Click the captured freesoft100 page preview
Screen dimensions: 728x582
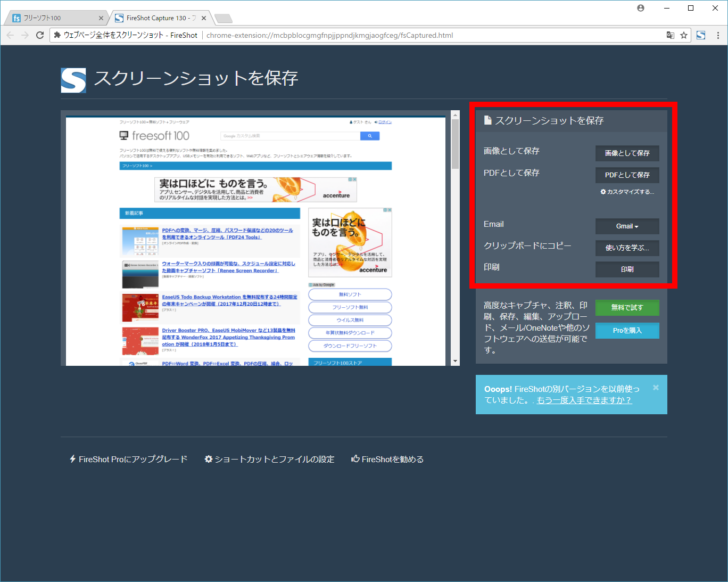(255, 241)
